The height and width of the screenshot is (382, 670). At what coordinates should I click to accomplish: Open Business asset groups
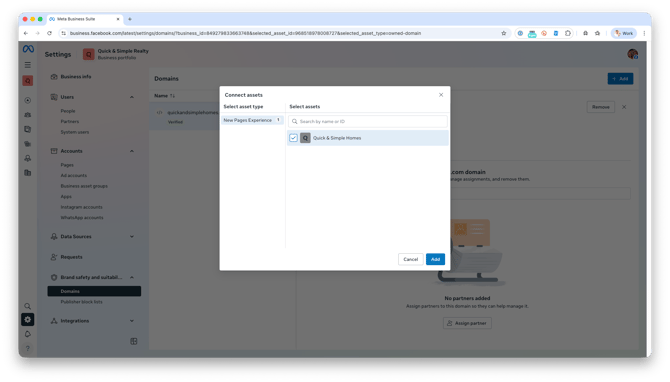point(84,186)
